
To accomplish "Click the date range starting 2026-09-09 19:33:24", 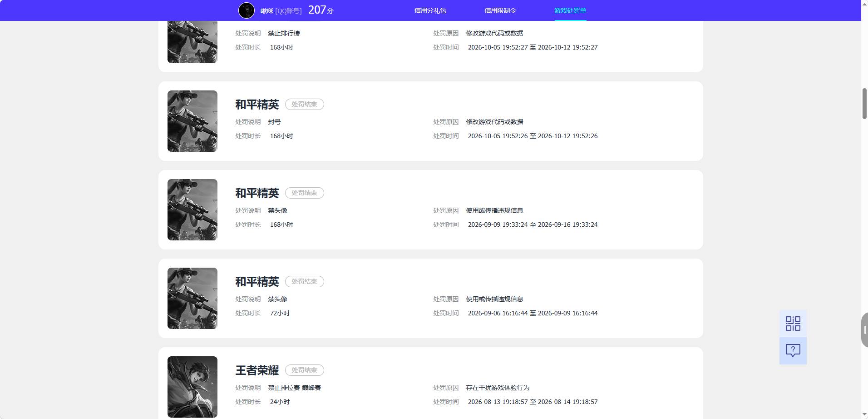I will 533,224.
